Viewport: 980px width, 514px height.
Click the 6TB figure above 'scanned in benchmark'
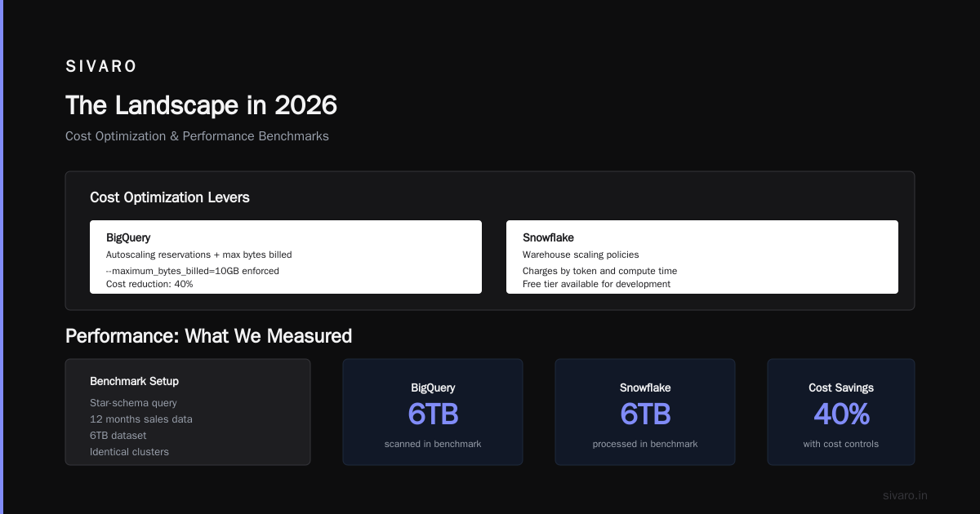pos(433,414)
